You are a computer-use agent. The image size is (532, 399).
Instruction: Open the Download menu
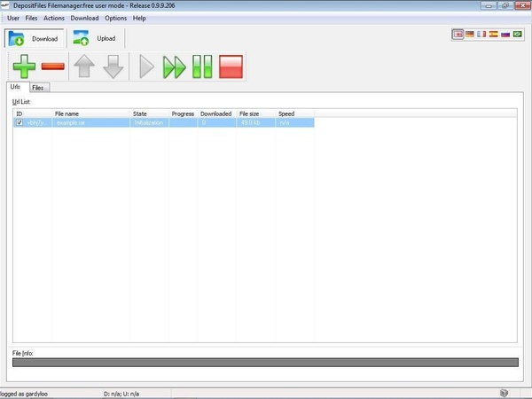(x=84, y=19)
